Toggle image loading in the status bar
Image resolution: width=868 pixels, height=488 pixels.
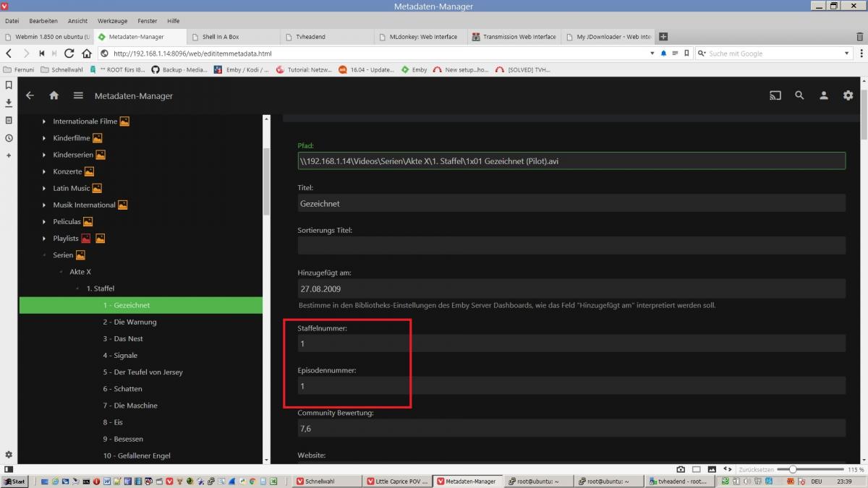point(712,469)
